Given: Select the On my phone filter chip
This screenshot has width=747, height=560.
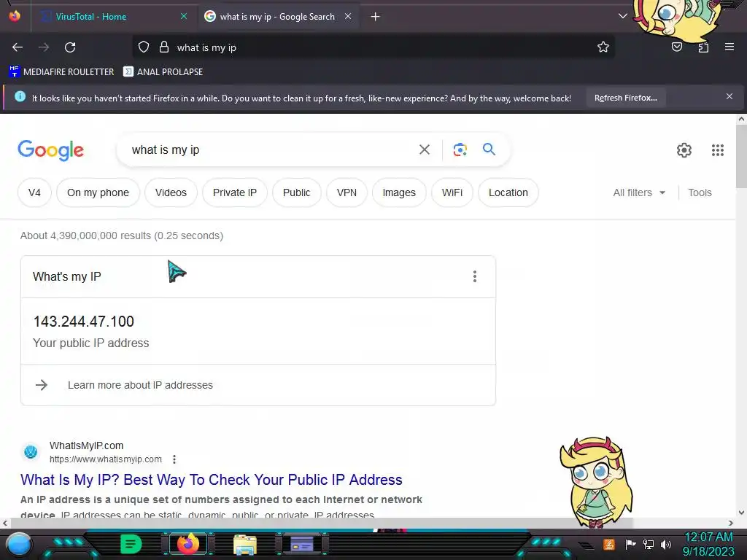Looking at the screenshot, I should coord(98,192).
